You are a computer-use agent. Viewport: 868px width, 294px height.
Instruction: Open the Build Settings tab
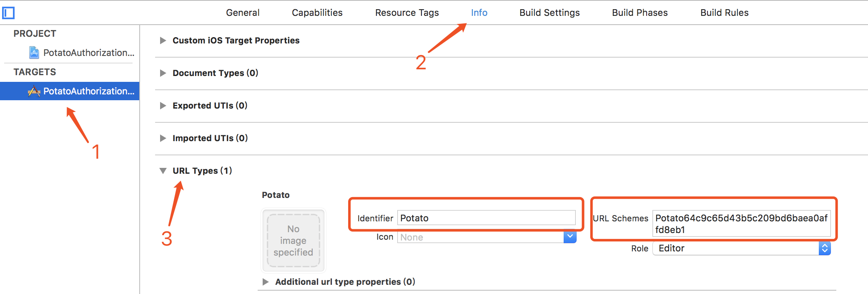pos(549,13)
